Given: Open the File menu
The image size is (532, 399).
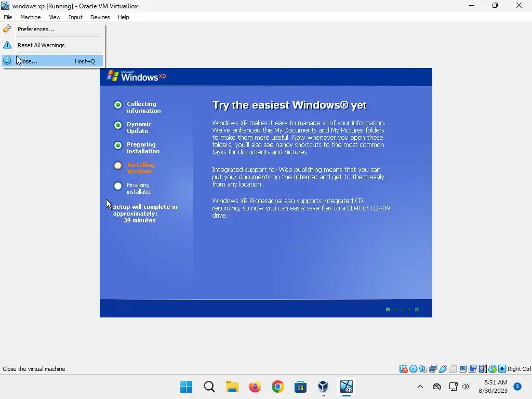Looking at the screenshot, I should coord(8,17).
